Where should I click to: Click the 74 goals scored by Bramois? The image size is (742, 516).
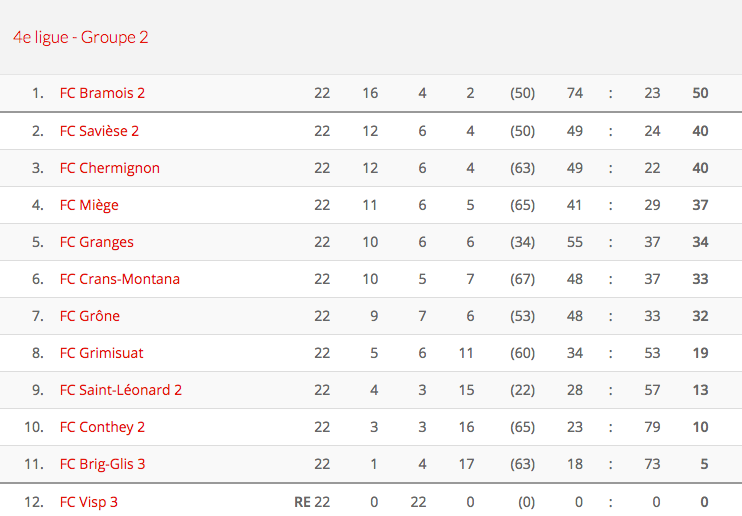click(574, 93)
